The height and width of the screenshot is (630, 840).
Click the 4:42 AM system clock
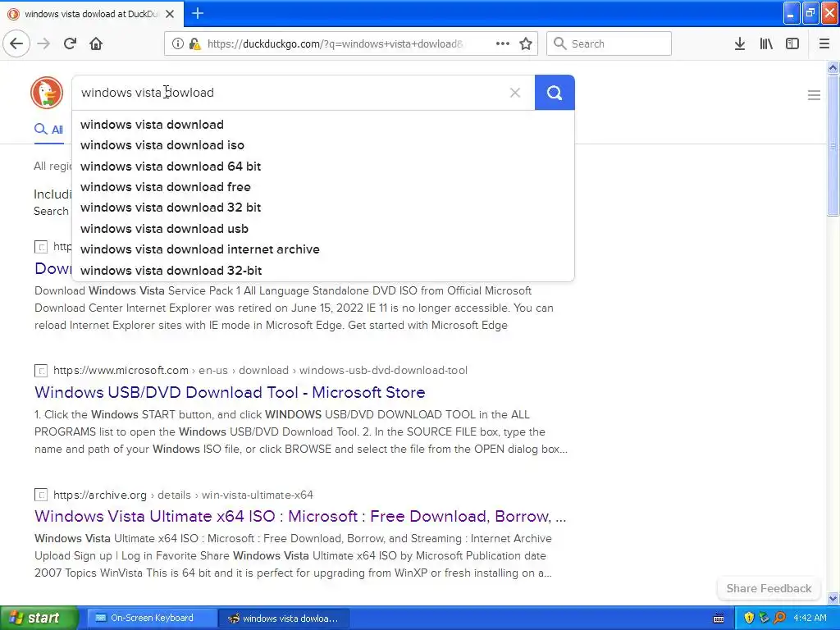[x=810, y=618]
